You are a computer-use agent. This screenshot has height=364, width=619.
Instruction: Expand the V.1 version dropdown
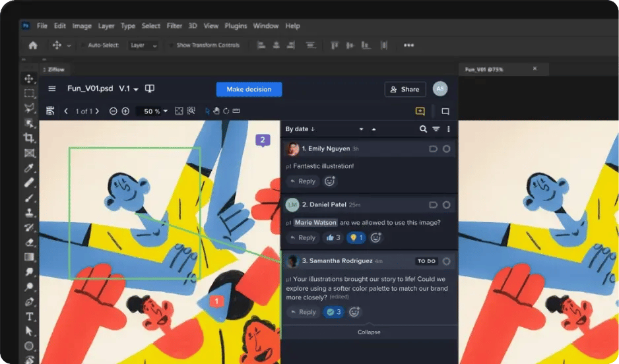tap(129, 89)
